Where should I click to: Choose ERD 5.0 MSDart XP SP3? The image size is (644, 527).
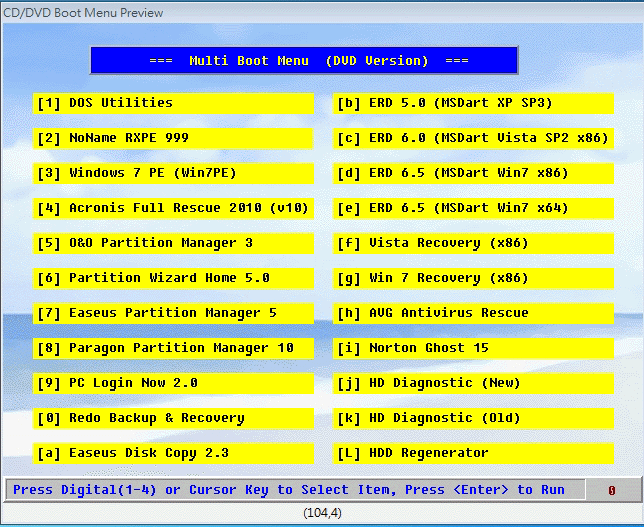474,103
